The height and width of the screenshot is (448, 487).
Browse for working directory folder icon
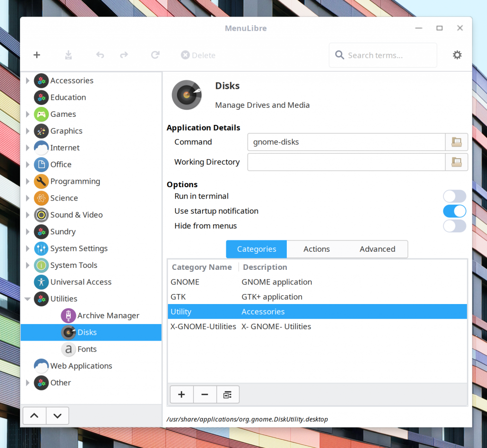pos(456,162)
